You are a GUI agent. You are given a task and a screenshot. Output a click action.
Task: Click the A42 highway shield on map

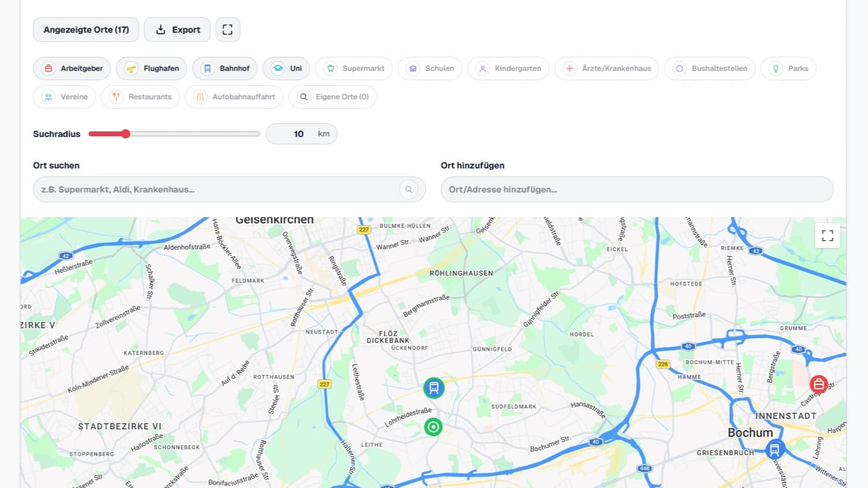[65, 255]
